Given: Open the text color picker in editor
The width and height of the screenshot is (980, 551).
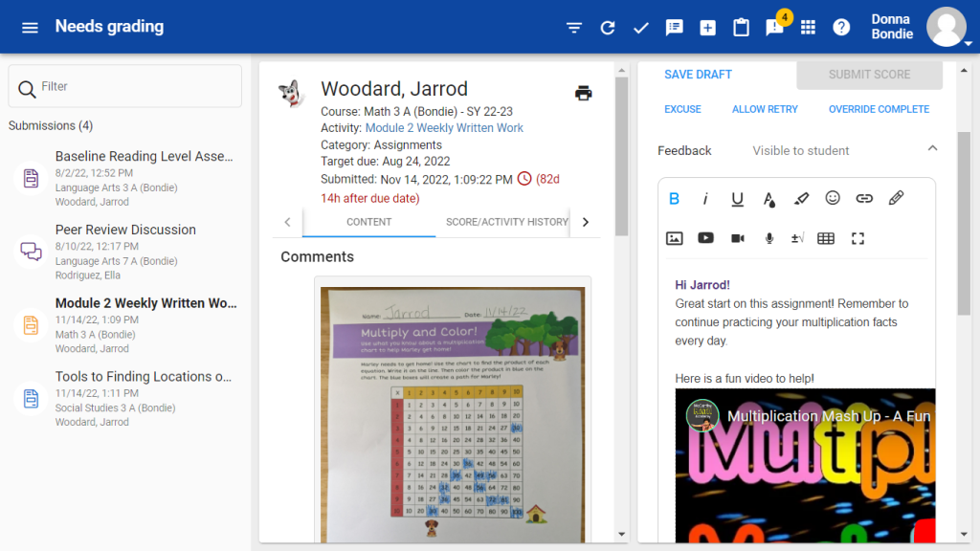Looking at the screenshot, I should coord(769,199).
